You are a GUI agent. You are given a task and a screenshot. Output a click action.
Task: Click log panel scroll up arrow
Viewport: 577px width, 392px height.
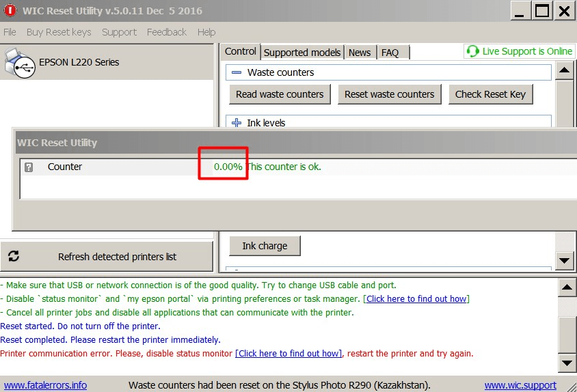tap(567, 288)
